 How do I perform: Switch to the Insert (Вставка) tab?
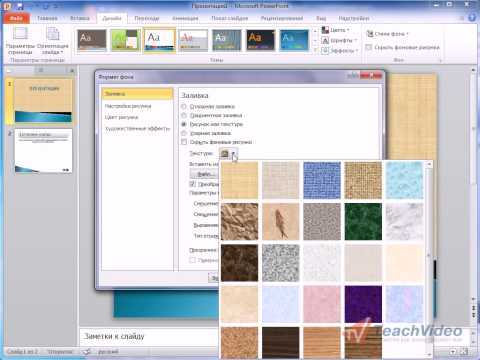(x=80, y=18)
